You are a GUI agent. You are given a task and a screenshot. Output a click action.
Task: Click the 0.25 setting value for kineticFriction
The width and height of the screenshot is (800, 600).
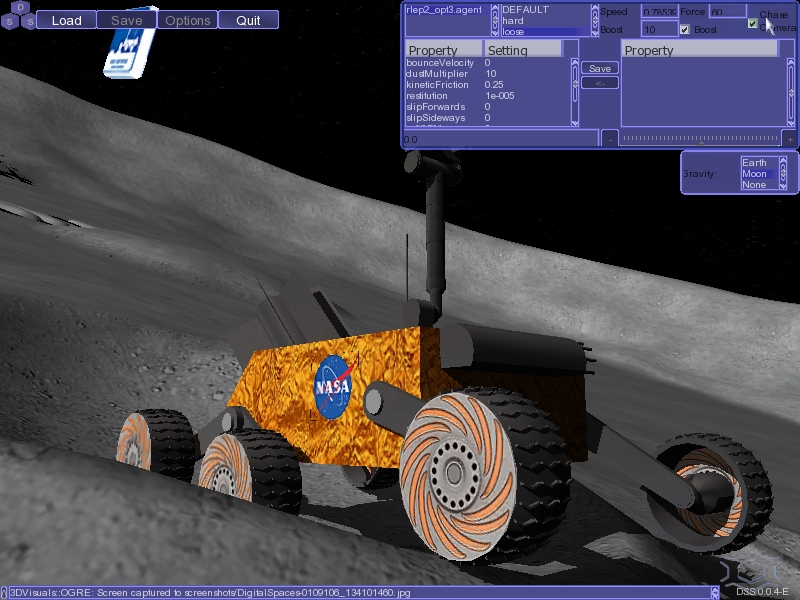coord(494,85)
